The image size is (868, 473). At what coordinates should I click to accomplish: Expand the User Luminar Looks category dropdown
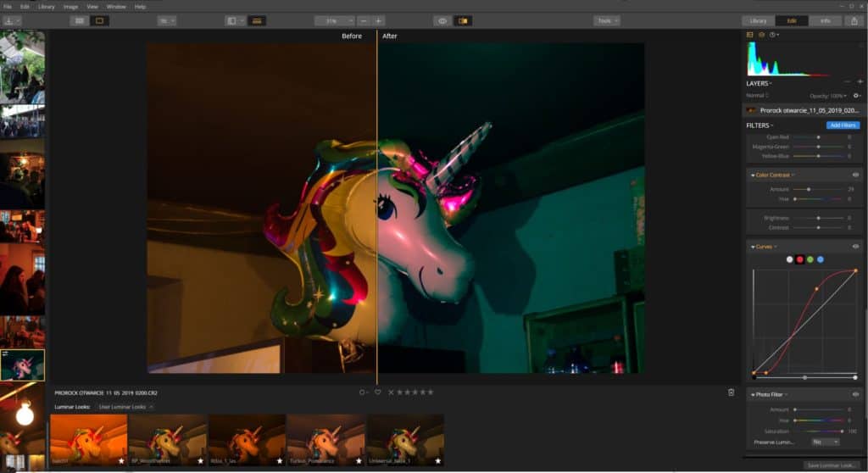pos(127,407)
